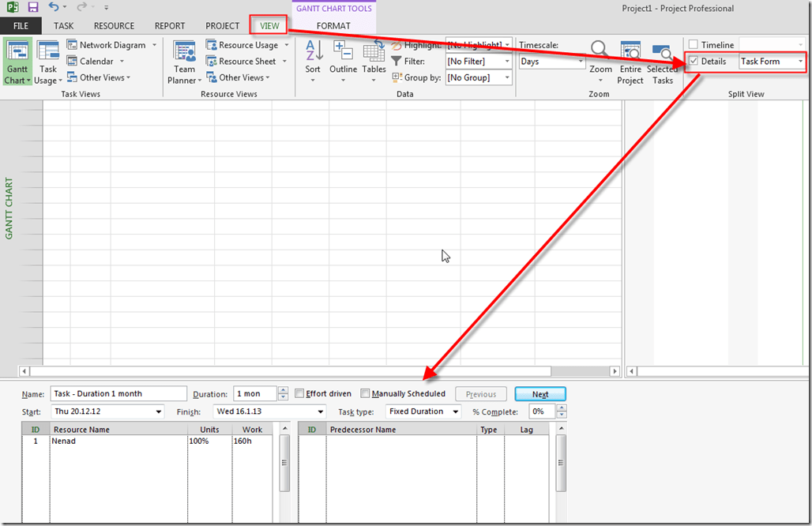
Task: Zoom to Entire Project
Action: 630,62
